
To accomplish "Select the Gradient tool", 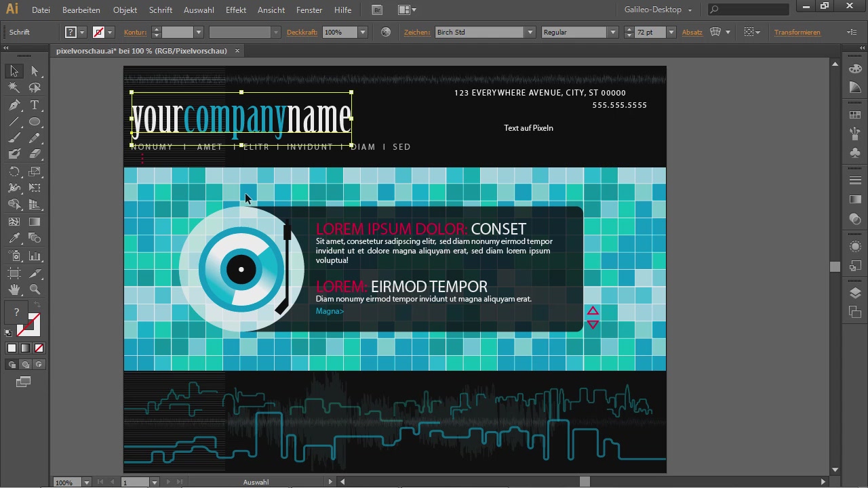I will (35, 222).
